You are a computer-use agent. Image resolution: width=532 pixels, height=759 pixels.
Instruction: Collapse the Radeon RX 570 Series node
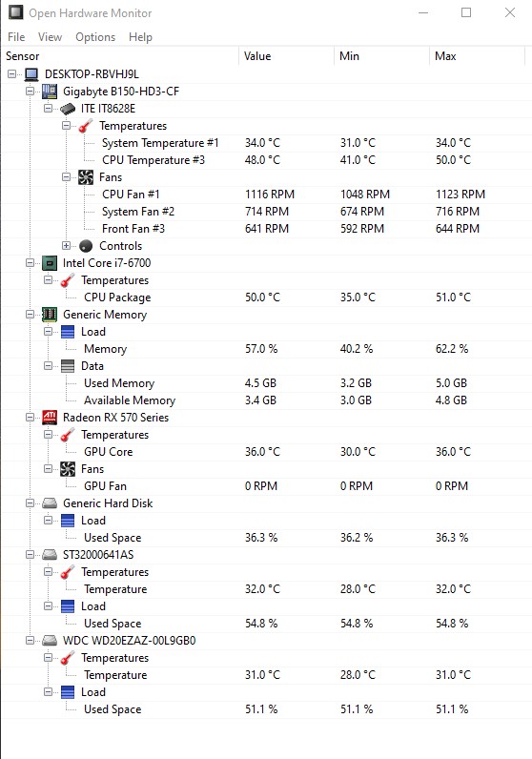pos(30,417)
